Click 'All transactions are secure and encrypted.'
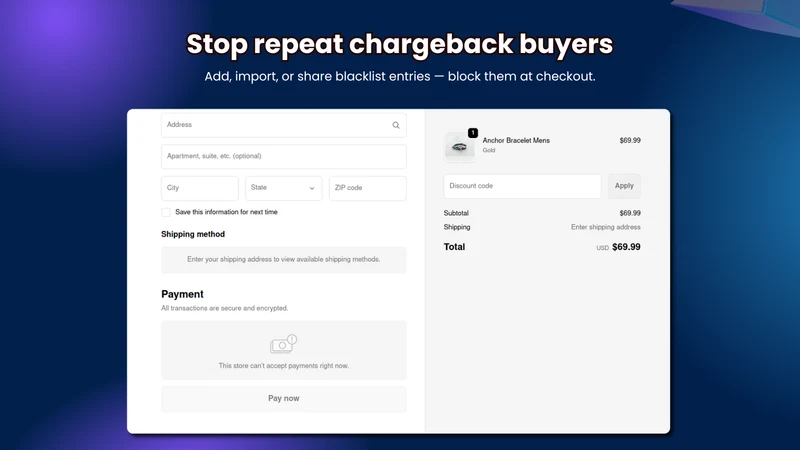The width and height of the screenshot is (800, 450). click(224, 308)
